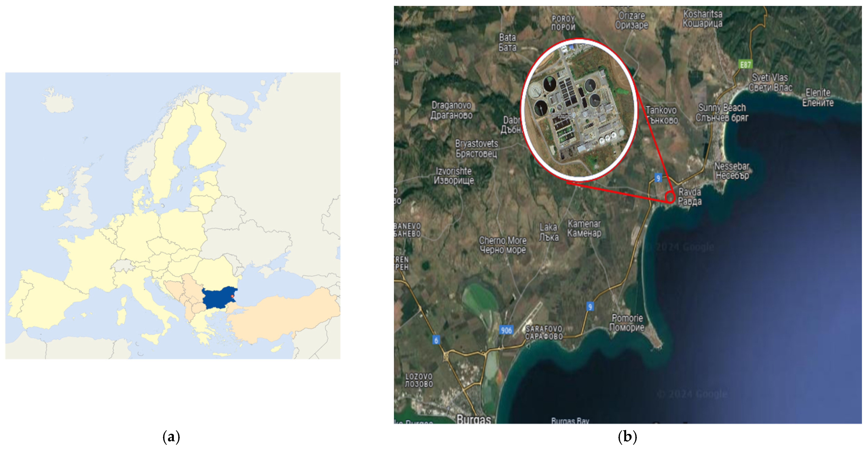The image size is (868, 450).
Task: Click the route 9 shield near Ravda
Action: pos(658,178)
